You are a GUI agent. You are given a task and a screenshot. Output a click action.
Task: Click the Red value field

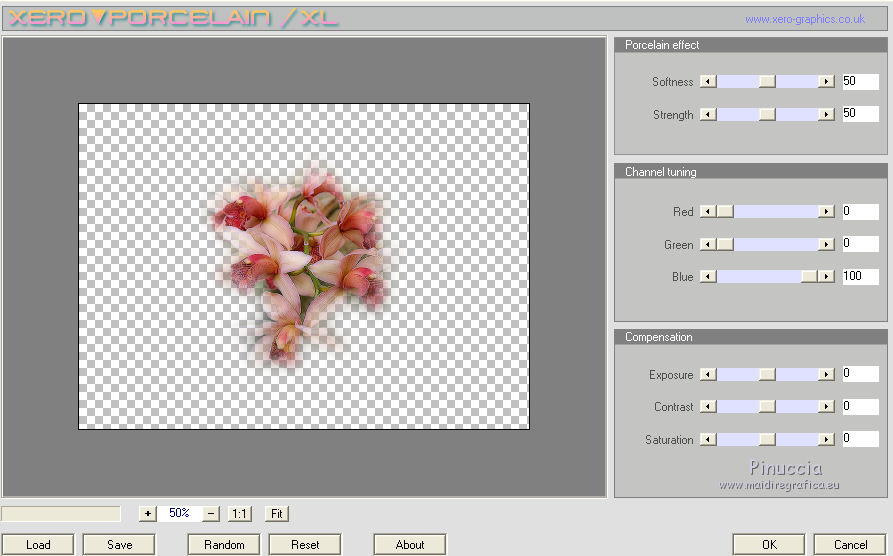(x=861, y=211)
